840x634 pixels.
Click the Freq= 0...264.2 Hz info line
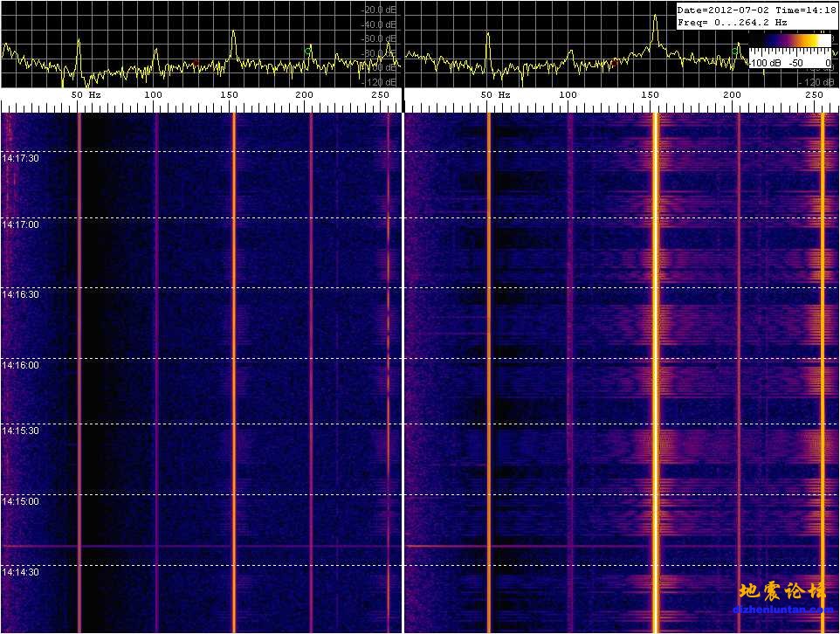(x=732, y=23)
